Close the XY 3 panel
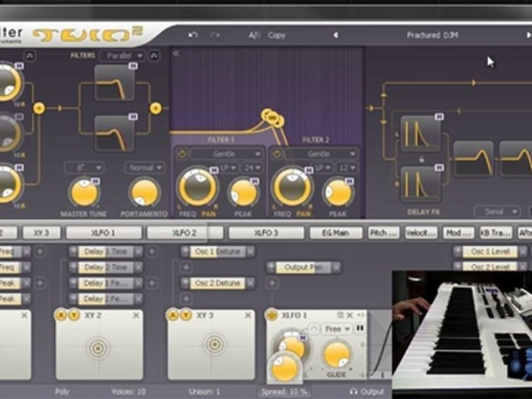The height and width of the screenshot is (399, 532). point(248,315)
